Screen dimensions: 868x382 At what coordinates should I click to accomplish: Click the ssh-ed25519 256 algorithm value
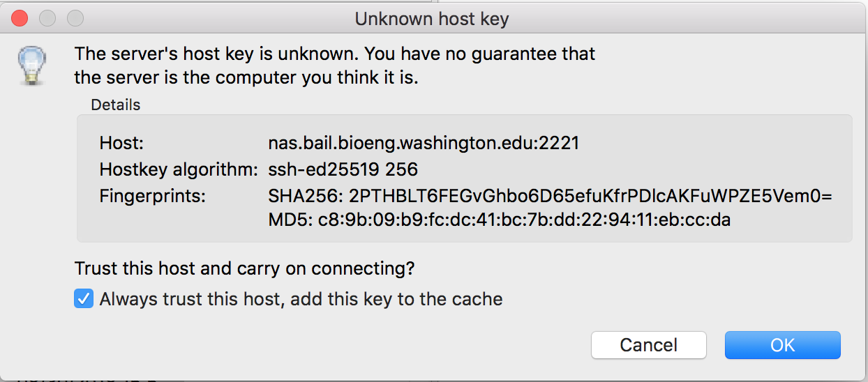343,169
